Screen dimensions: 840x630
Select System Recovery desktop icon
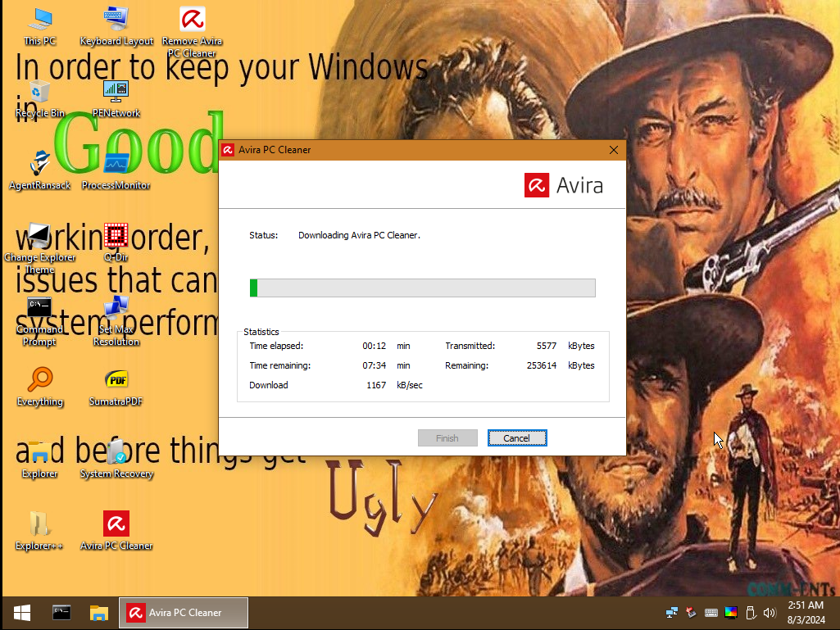[116, 459]
